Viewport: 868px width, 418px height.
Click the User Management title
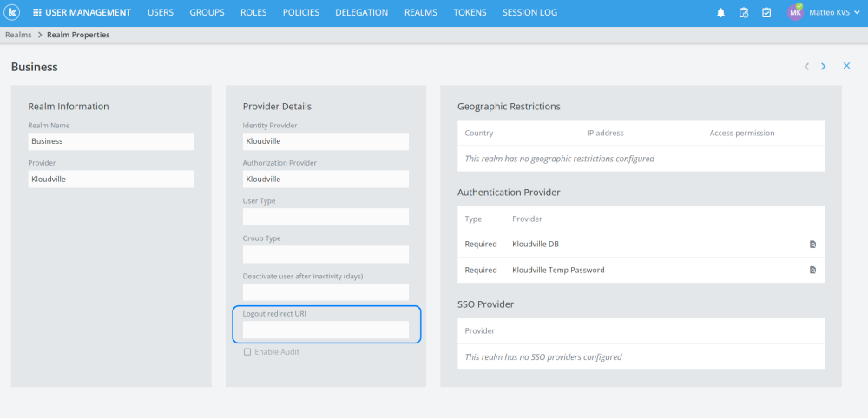coord(88,13)
